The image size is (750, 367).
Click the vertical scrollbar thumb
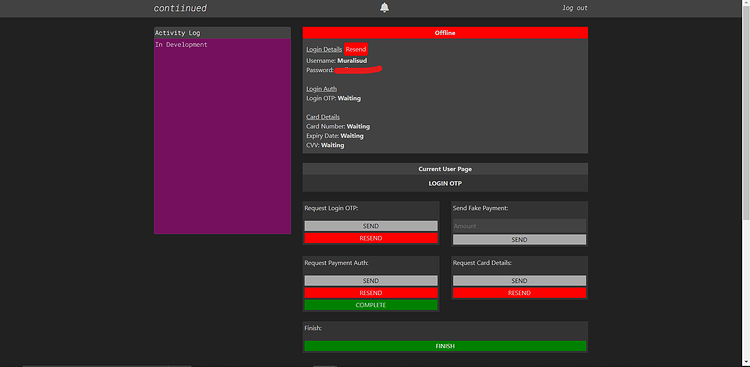click(x=746, y=114)
